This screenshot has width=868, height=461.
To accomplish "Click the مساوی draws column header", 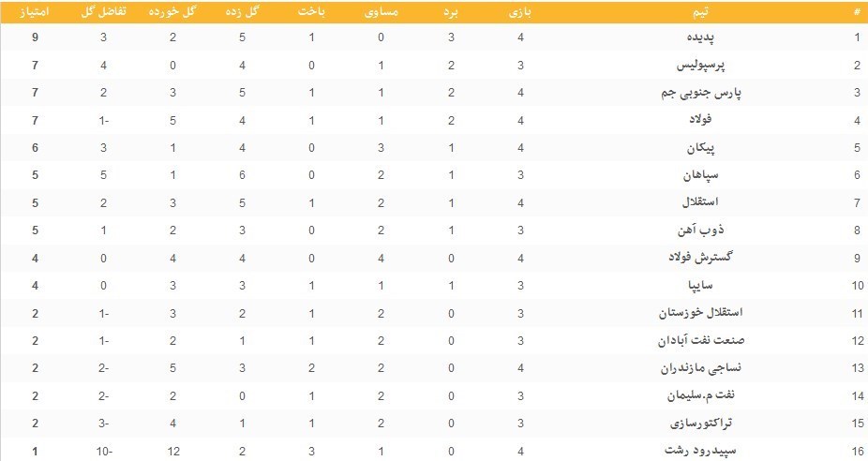I will pyautogui.click(x=381, y=12).
